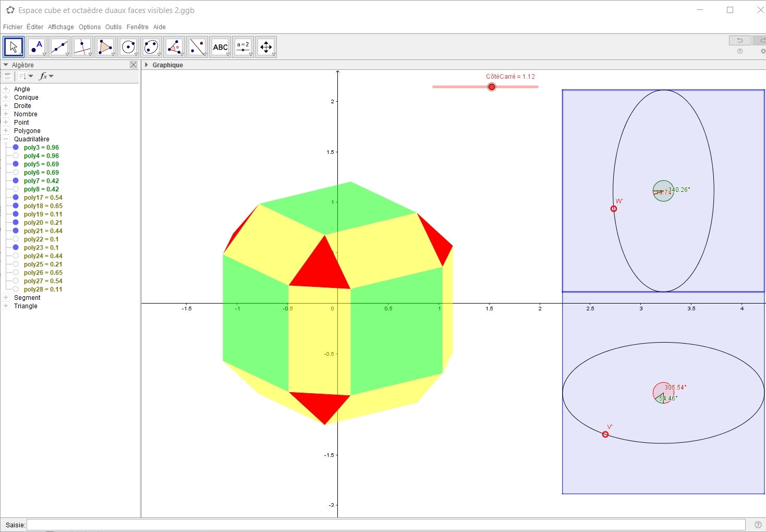The image size is (766, 532).
Task: Select the poly28 = 0.11 entry
Action: click(43, 289)
